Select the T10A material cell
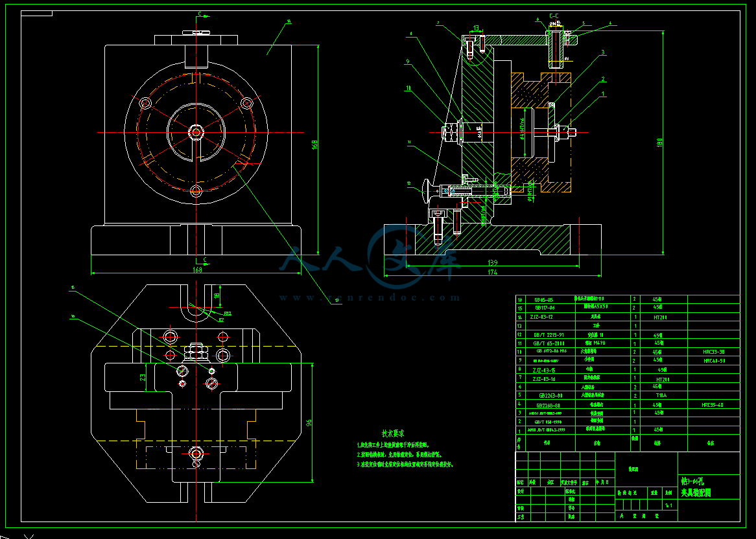 coord(661,395)
